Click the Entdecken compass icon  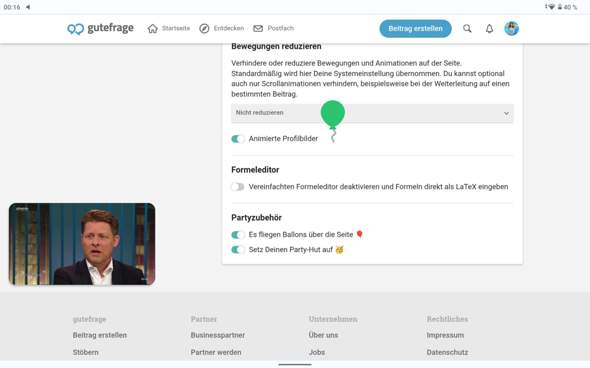pyautogui.click(x=204, y=28)
